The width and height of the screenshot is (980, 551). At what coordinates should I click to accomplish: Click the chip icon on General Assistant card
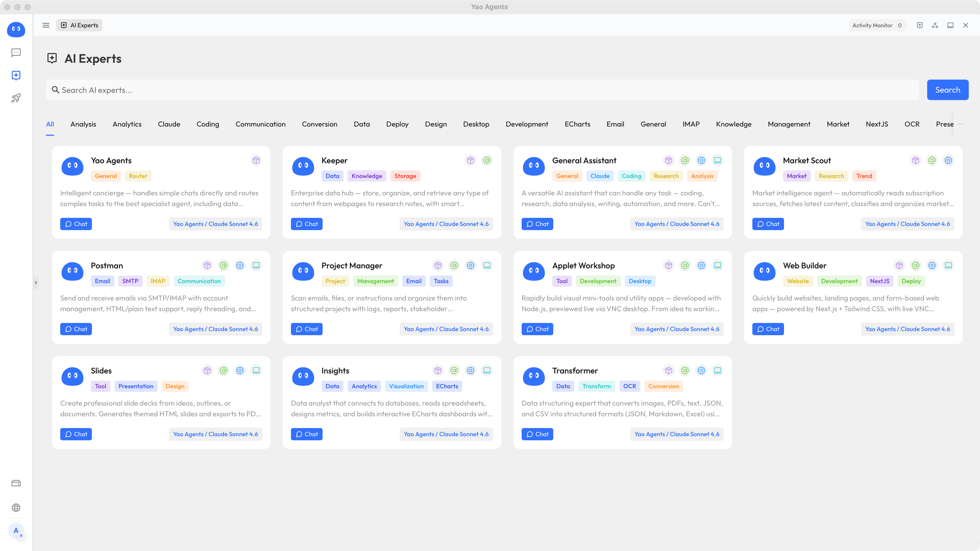(701, 160)
